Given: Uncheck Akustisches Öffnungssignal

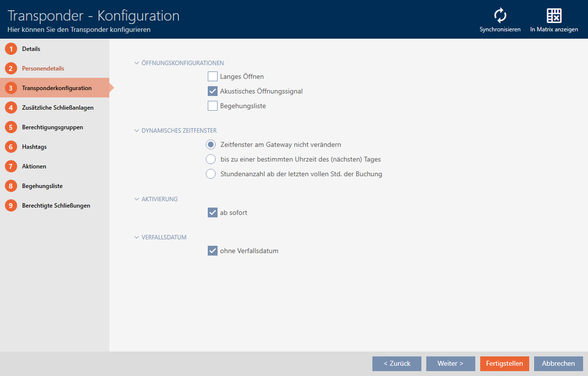Looking at the screenshot, I should point(213,91).
